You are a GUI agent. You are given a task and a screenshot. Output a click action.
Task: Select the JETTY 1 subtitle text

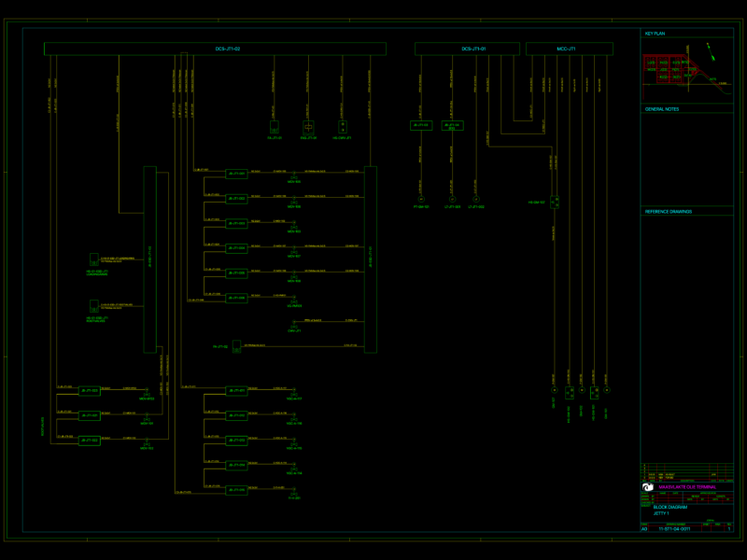click(x=661, y=513)
